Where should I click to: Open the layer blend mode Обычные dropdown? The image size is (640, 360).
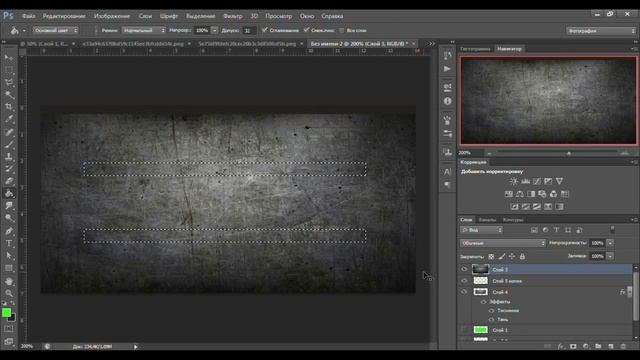[x=502, y=243]
